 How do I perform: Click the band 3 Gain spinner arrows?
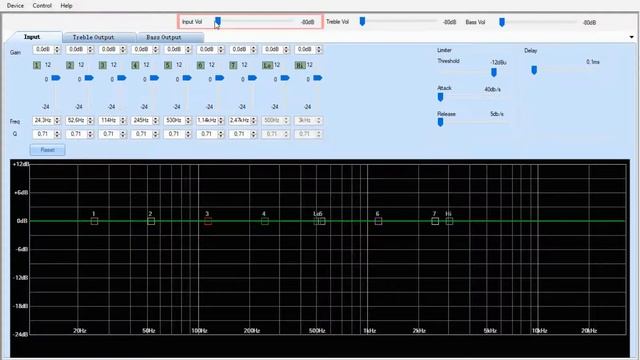coord(123,49)
